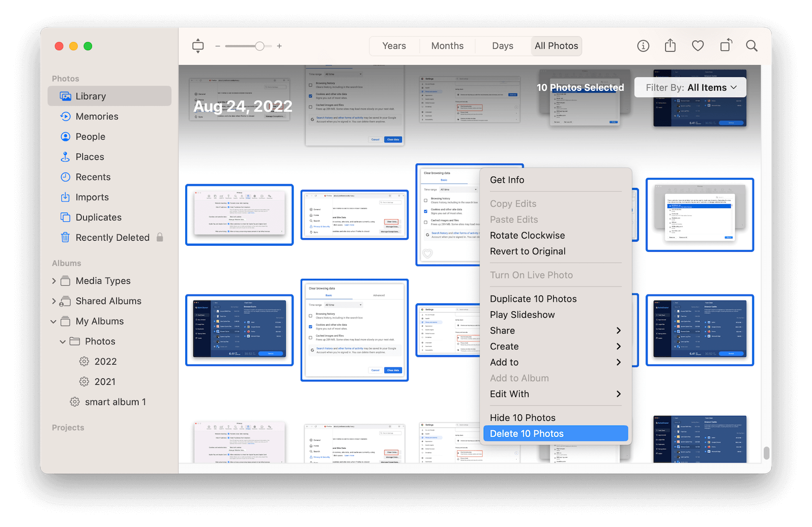Choose Revert to Original menu item
This screenshot has width=812, height=527.
(556, 251)
